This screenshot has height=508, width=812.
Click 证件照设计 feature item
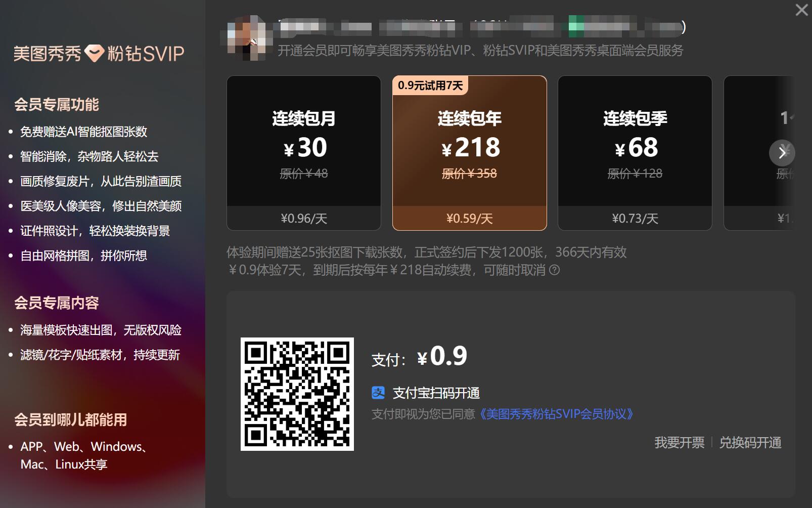pyautogui.click(x=95, y=231)
